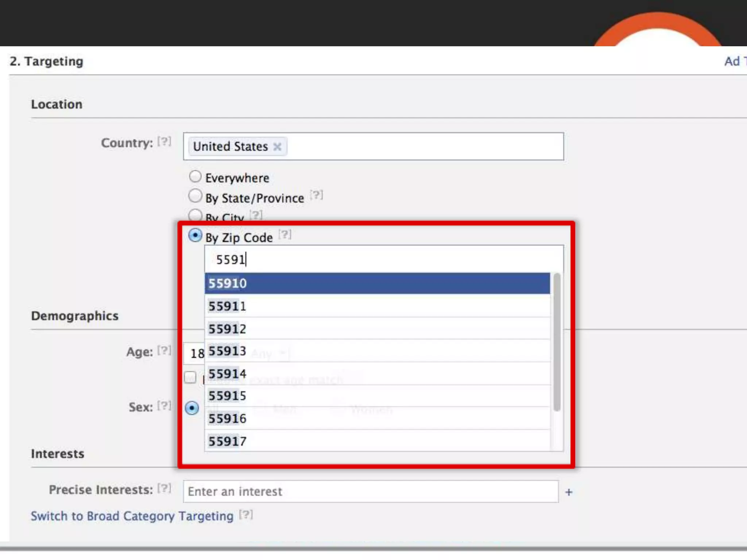Click help icon next to Sex label

coord(164,406)
